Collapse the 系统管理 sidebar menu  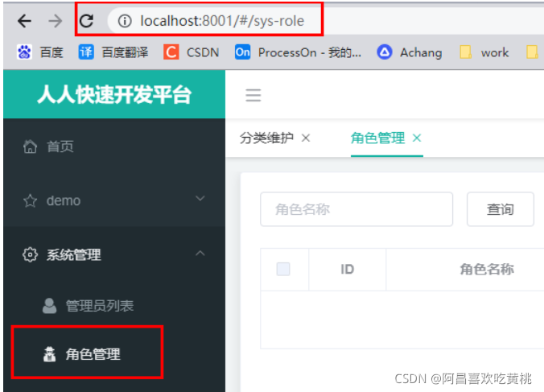pyautogui.click(x=114, y=254)
